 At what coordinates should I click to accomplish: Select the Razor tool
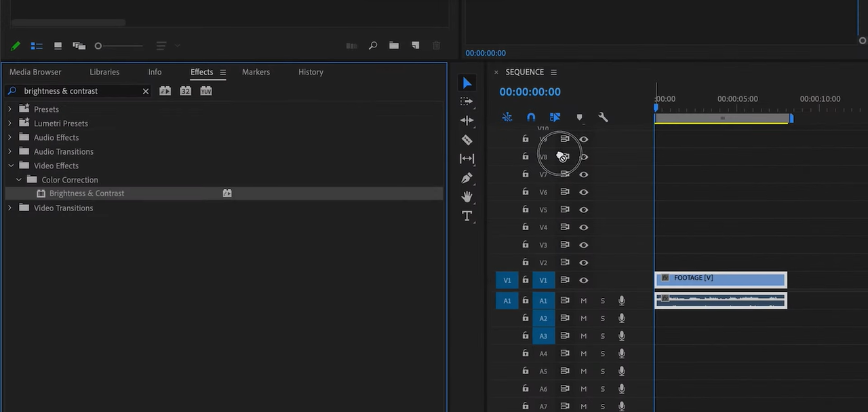click(467, 140)
